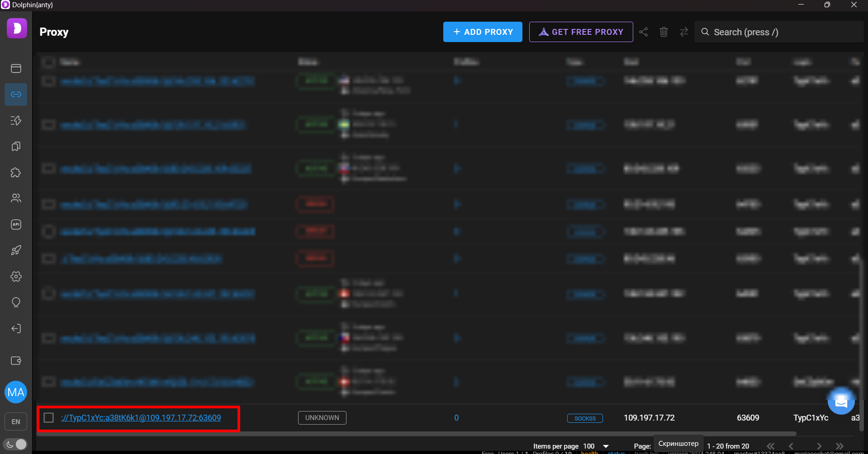868x454 pixels.
Task: Click the trash delete icon
Action: 664,32
